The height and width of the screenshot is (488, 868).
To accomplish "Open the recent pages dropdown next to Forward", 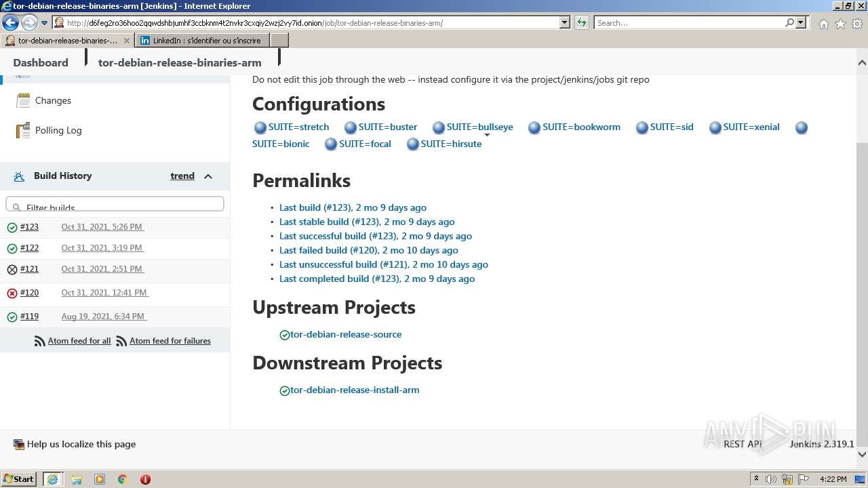I will tap(44, 23).
